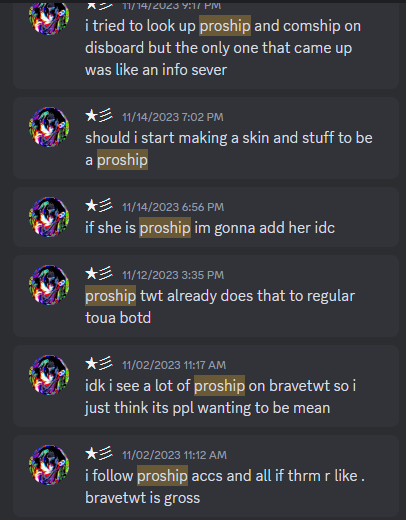Click the 11/14/2023 7:02 PM timestamp
The width and height of the screenshot is (406, 520).
tap(173, 117)
